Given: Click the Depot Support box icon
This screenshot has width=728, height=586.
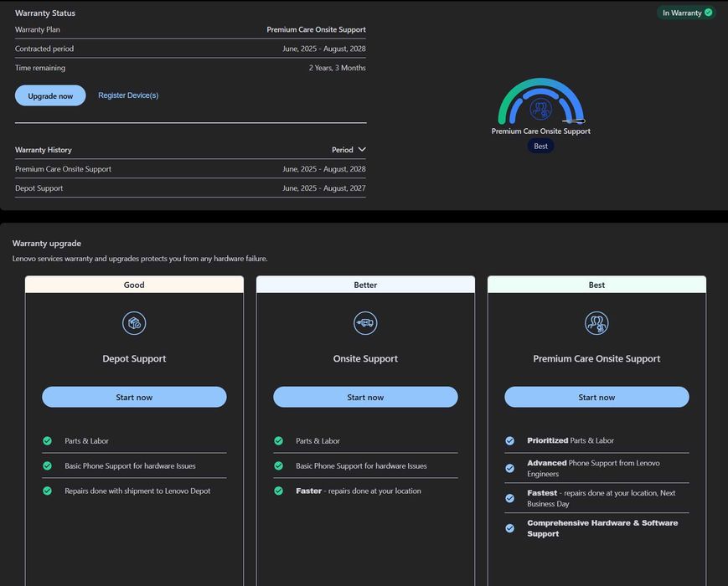Looking at the screenshot, I should point(134,323).
